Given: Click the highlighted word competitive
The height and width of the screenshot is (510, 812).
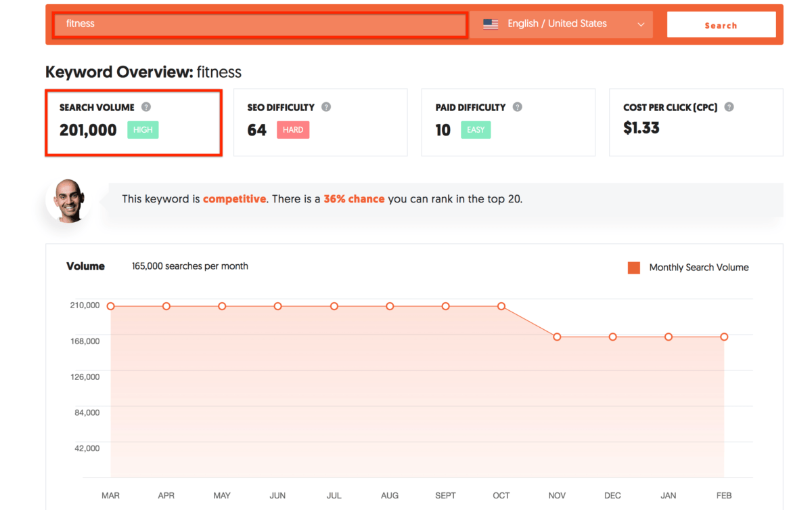Looking at the screenshot, I should [234, 199].
